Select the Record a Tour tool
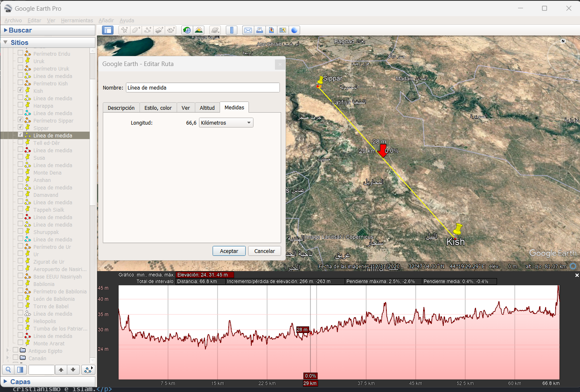580x392 pixels. coord(171,30)
